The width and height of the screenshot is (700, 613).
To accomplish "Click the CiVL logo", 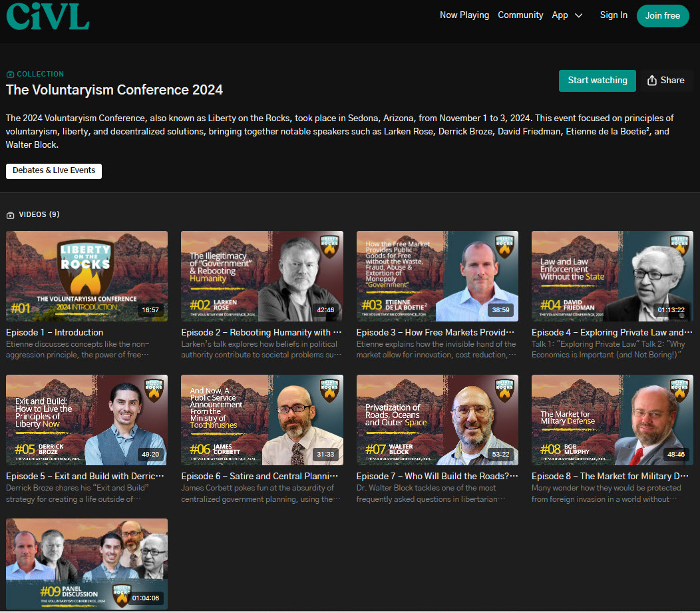I will [x=48, y=16].
